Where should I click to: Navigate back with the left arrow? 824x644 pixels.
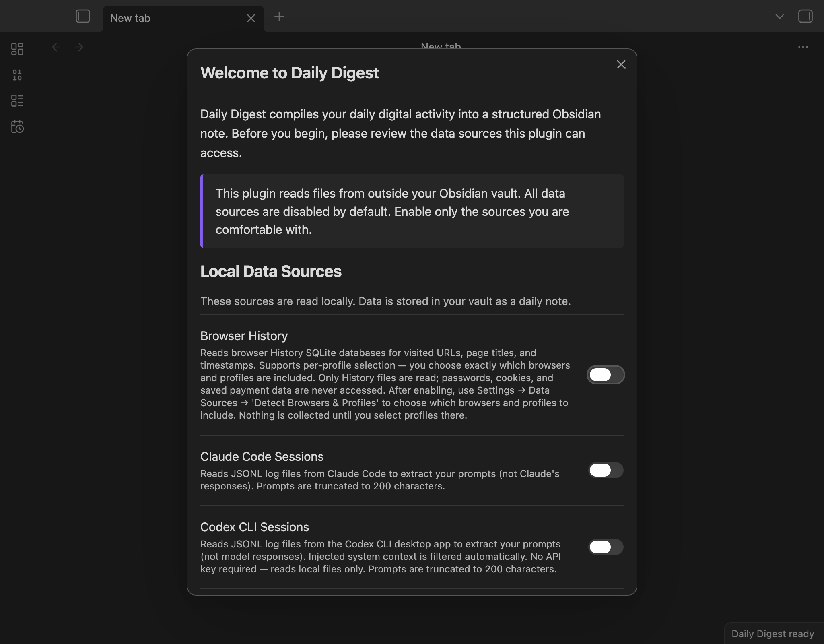pos(57,47)
